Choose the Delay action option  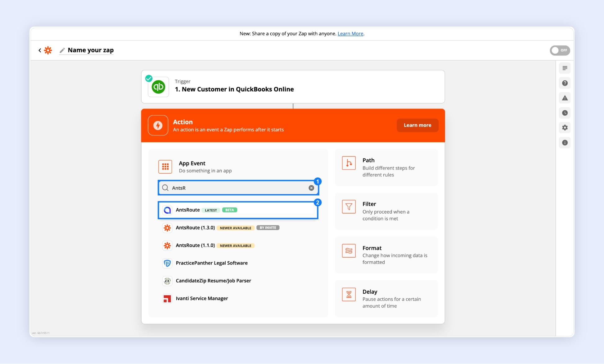coord(386,299)
